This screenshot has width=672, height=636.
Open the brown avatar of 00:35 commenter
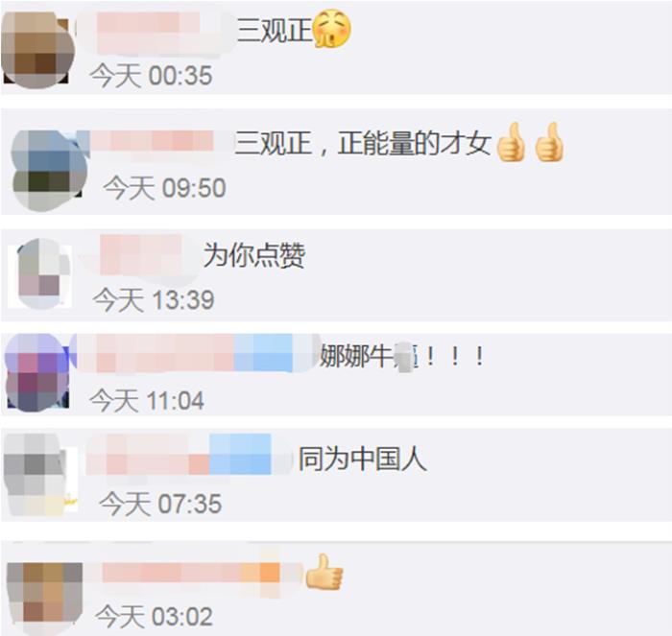pyautogui.click(x=36, y=50)
